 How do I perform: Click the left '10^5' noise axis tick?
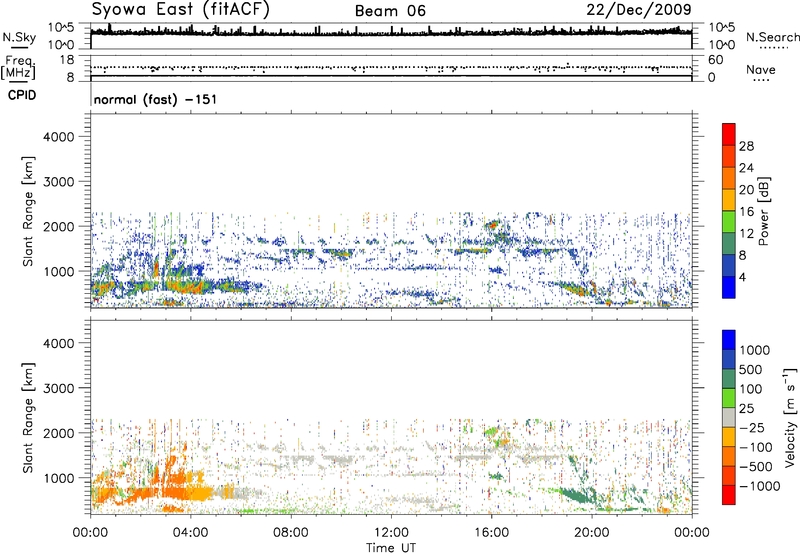[x=61, y=27]
